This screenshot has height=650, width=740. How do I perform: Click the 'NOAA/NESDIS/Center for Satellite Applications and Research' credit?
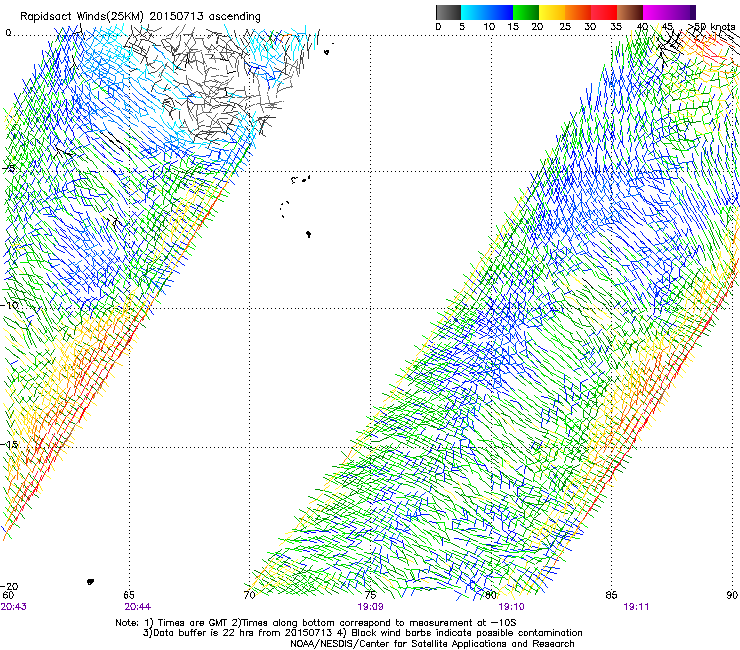[432, 644]
